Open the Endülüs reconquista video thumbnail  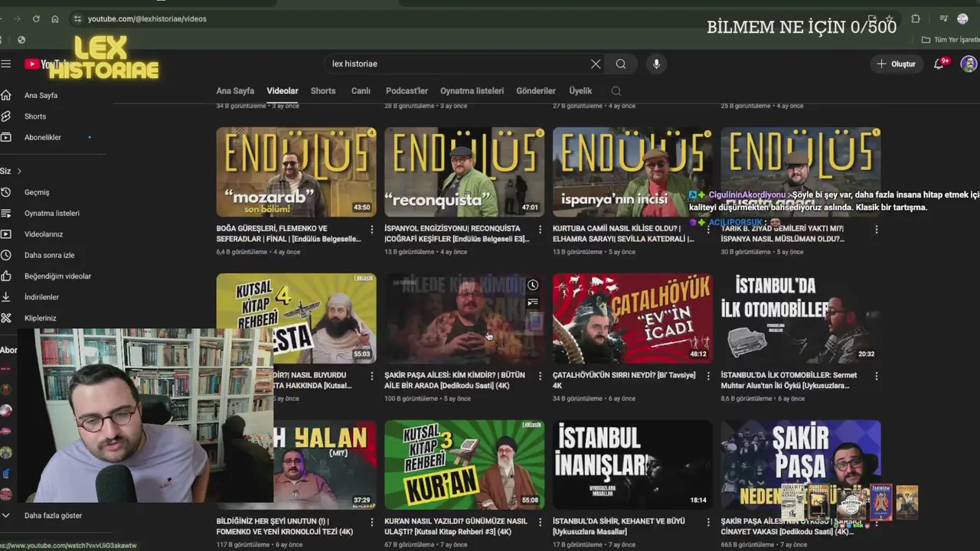coord(465,172)
